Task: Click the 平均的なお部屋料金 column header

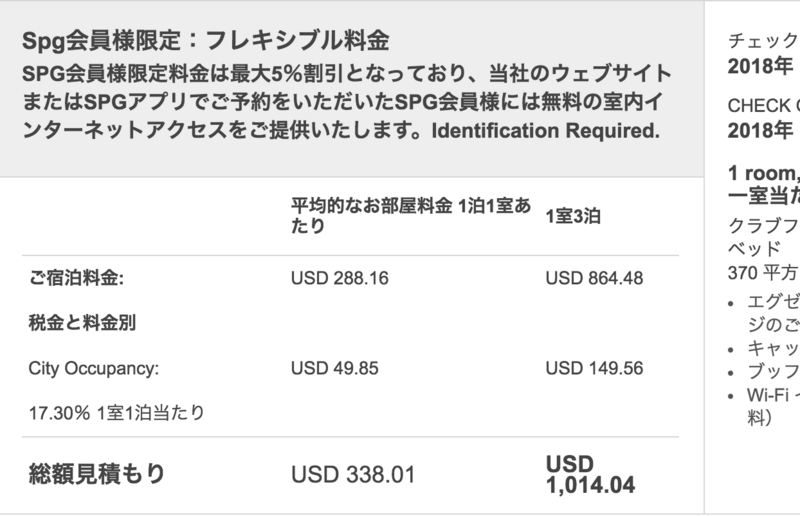Action: 411,215
